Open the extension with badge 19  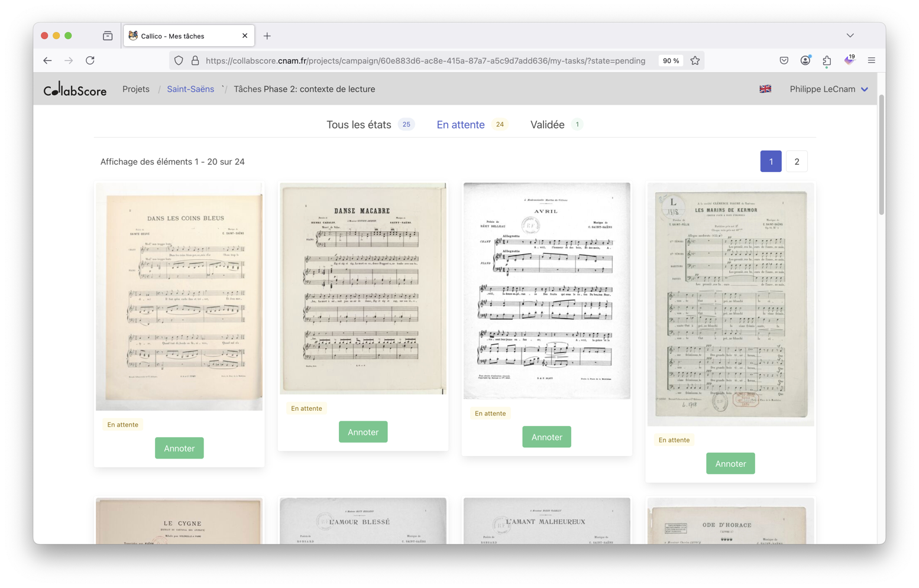coord(849,60)
